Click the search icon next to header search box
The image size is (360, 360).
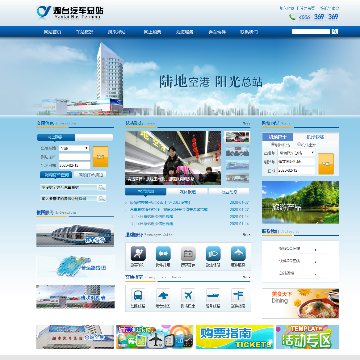pyautogui.click(x=335, y=32)
